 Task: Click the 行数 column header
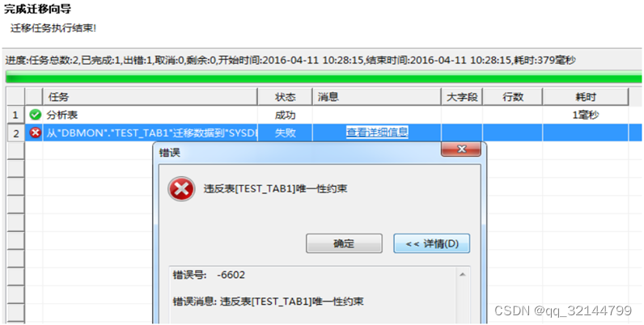point(513,97)
